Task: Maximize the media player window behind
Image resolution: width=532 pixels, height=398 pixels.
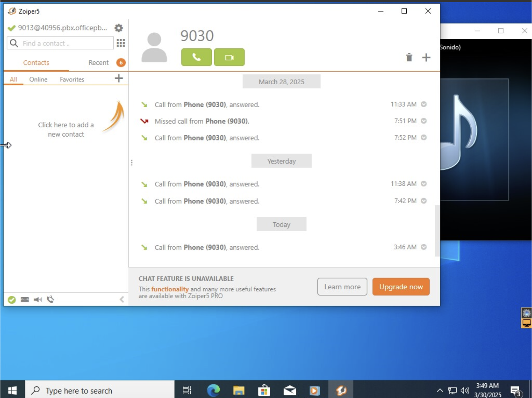Action: point(501,31)
